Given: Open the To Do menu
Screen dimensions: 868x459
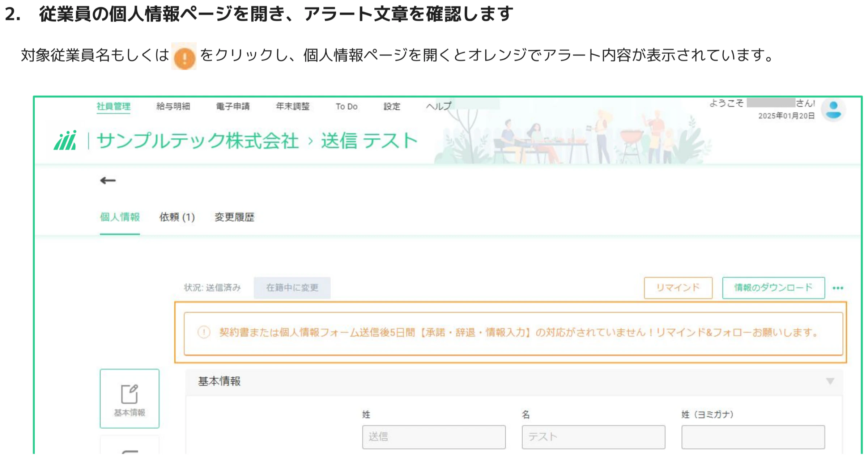Looking at the screenshot, I should [346, 106].
